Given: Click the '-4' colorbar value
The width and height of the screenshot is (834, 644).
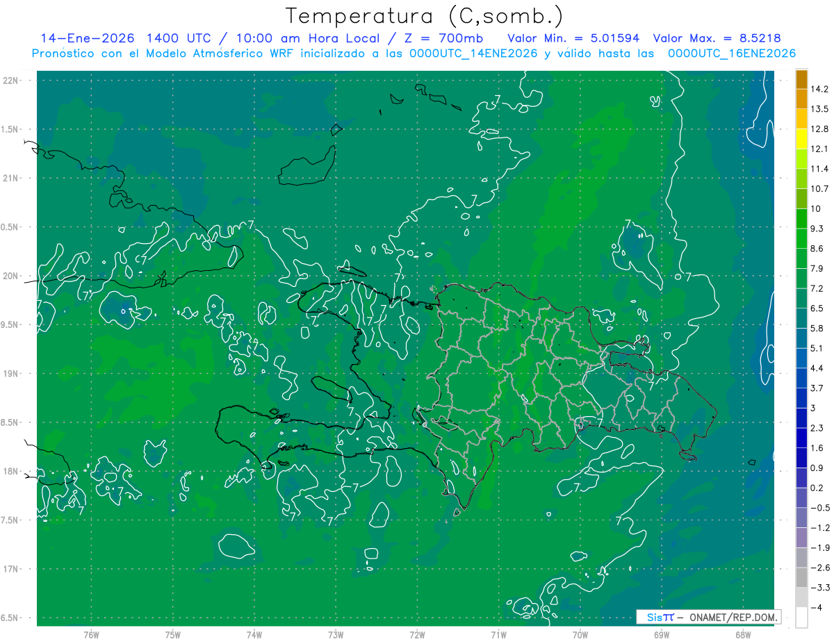Looking at the screenshot, I should click(817, 608).
